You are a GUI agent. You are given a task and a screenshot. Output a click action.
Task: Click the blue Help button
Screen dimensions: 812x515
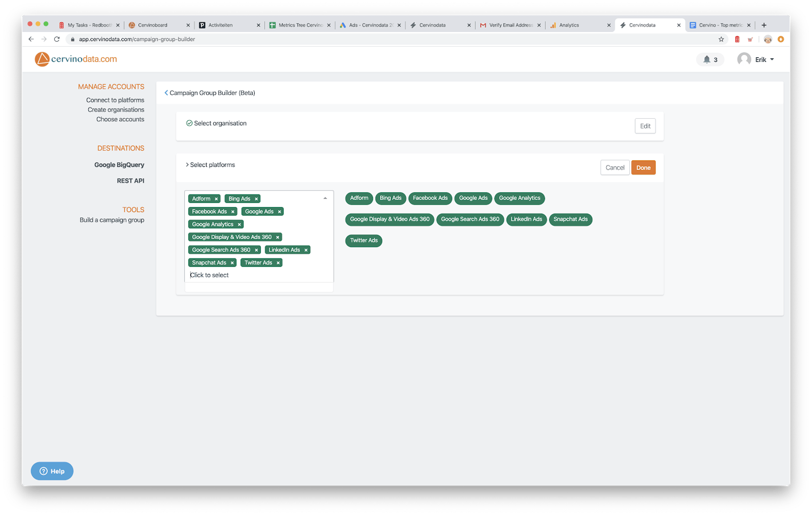[x=52, y=471]
